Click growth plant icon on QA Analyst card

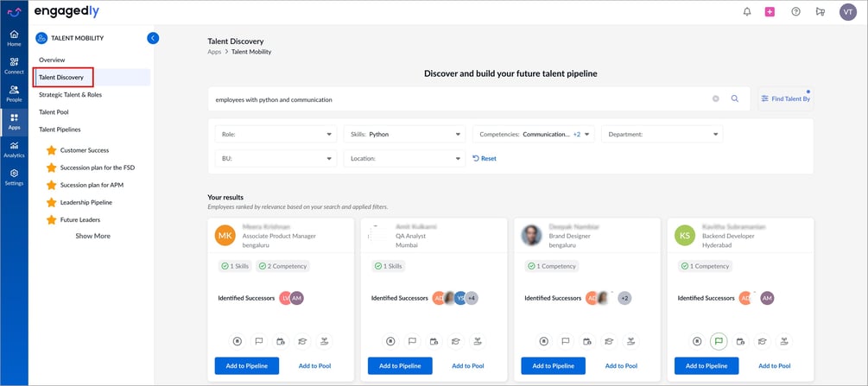coord(477,341)
